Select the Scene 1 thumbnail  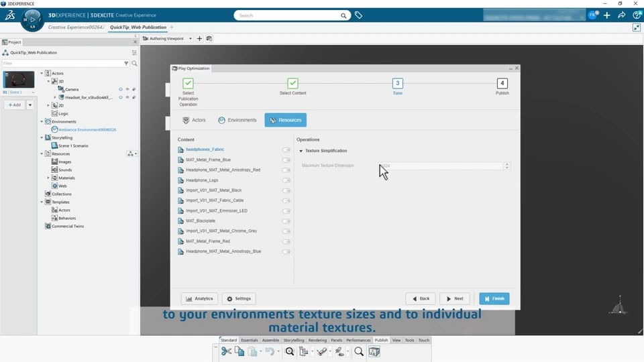(x=19, y=80)
